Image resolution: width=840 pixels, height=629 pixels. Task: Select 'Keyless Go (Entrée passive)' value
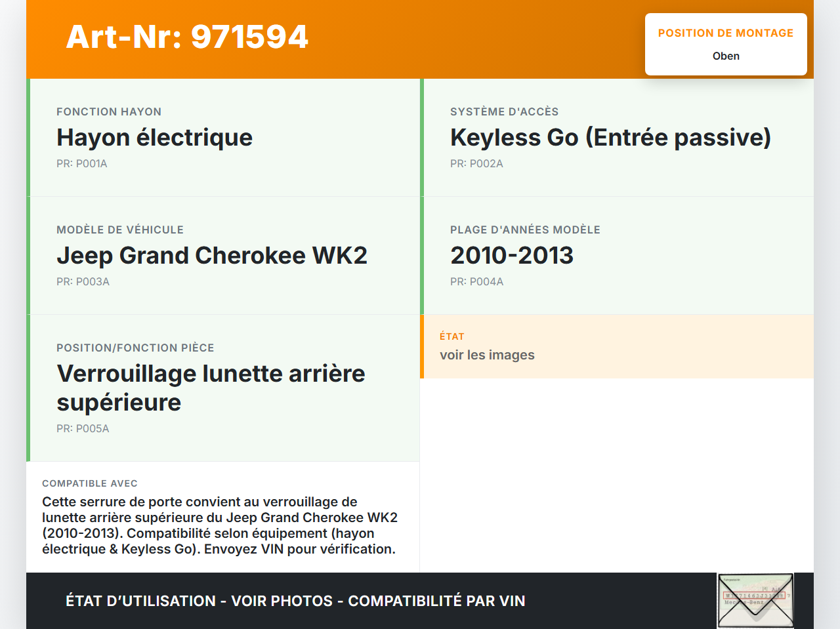610,138
